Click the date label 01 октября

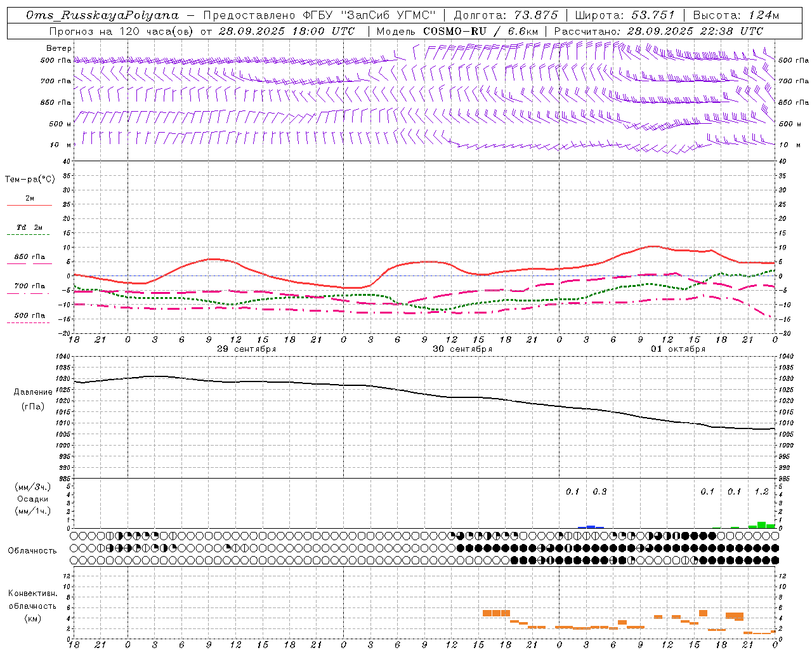(678, 349)
